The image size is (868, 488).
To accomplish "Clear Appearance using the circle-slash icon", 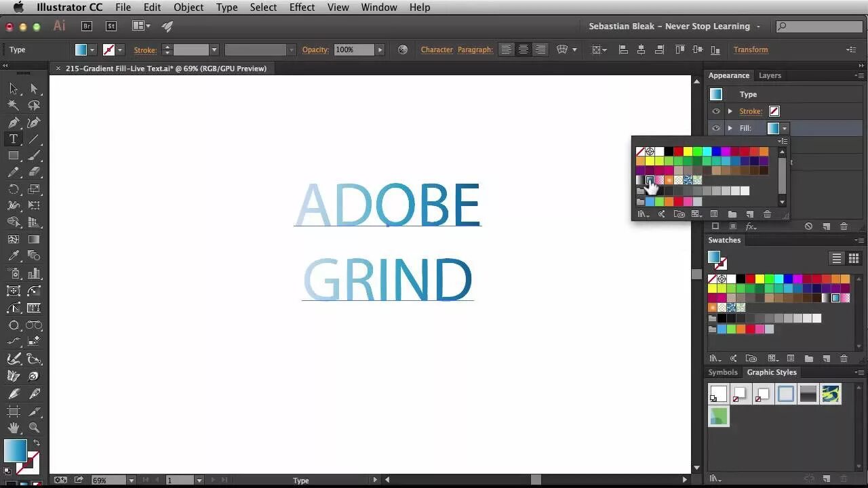I will tap(808, 226).
